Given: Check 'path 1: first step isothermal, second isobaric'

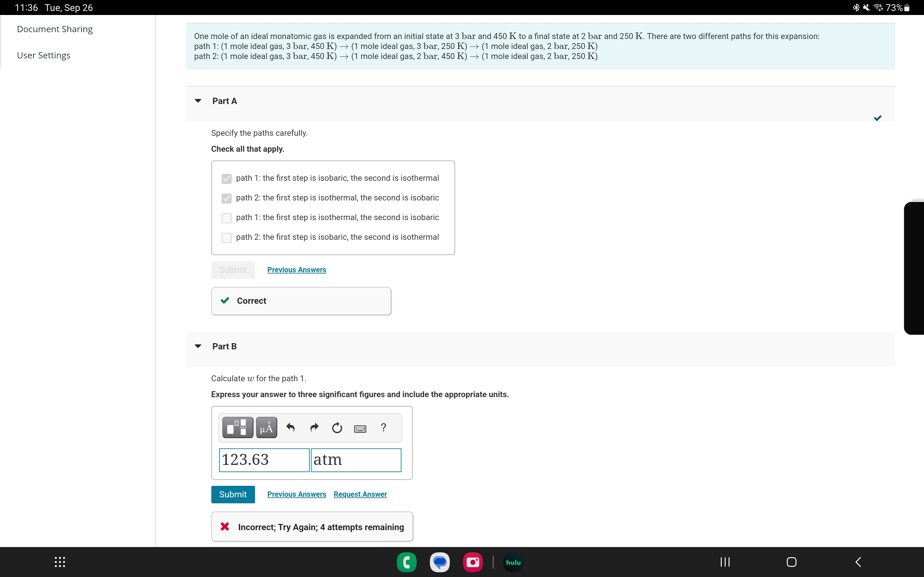Looking at the screenshot, I should pyautogui.click(x=227, y=218).
